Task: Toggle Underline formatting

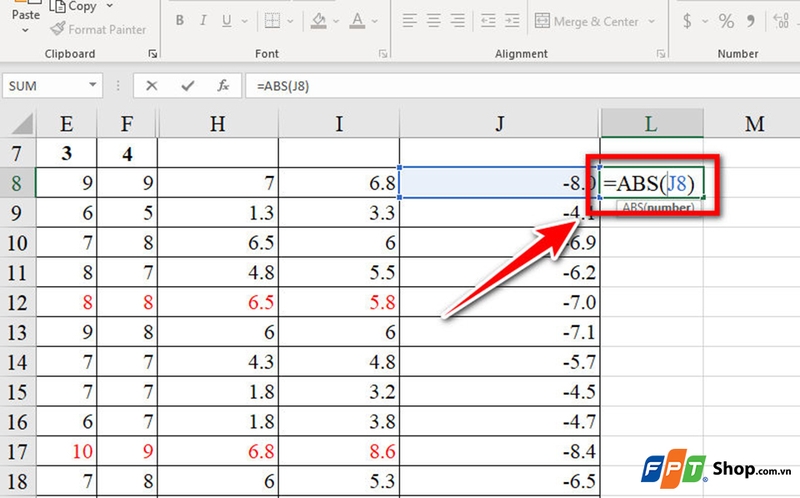Action: 227,21
